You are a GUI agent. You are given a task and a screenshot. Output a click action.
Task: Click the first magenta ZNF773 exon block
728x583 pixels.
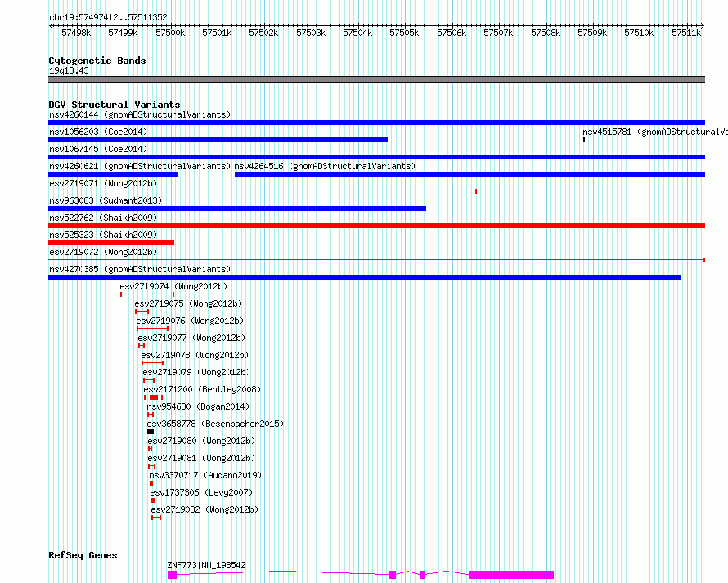[x=173, y=575]
